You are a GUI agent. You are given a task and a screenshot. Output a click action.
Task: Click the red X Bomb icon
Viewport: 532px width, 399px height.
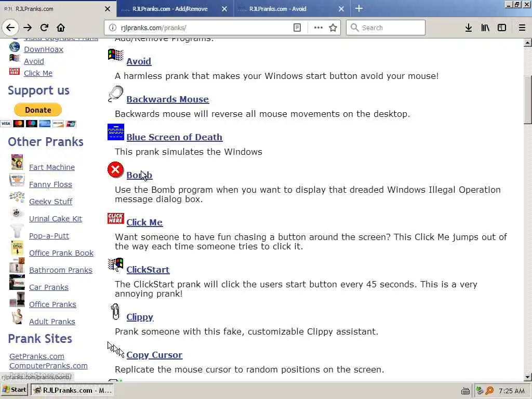point(116,170)
